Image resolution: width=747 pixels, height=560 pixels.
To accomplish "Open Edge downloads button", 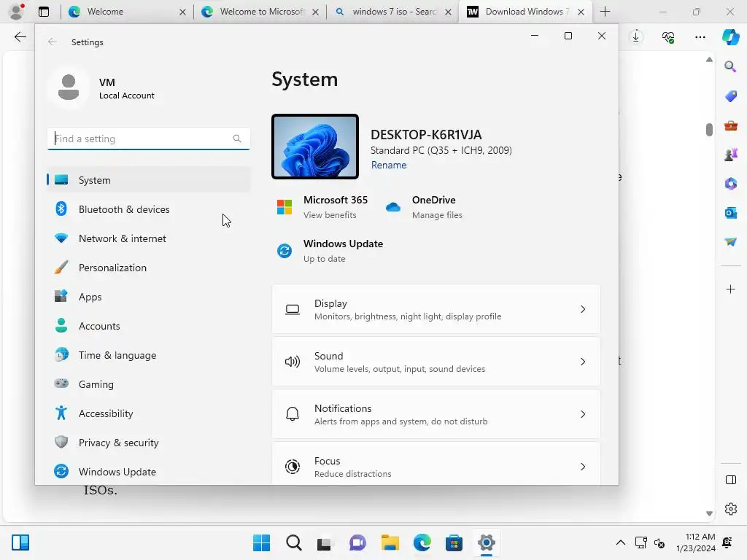I will coord(636,36).
